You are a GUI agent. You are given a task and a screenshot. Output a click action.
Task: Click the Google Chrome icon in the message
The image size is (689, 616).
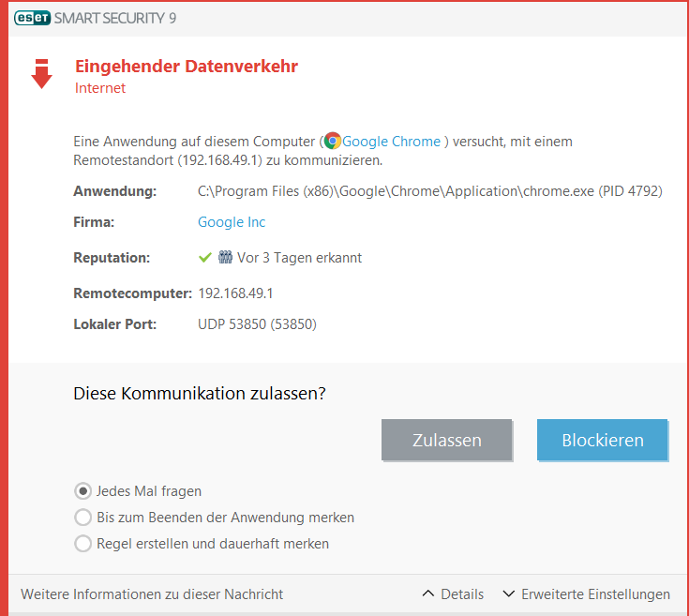(333, 141)
